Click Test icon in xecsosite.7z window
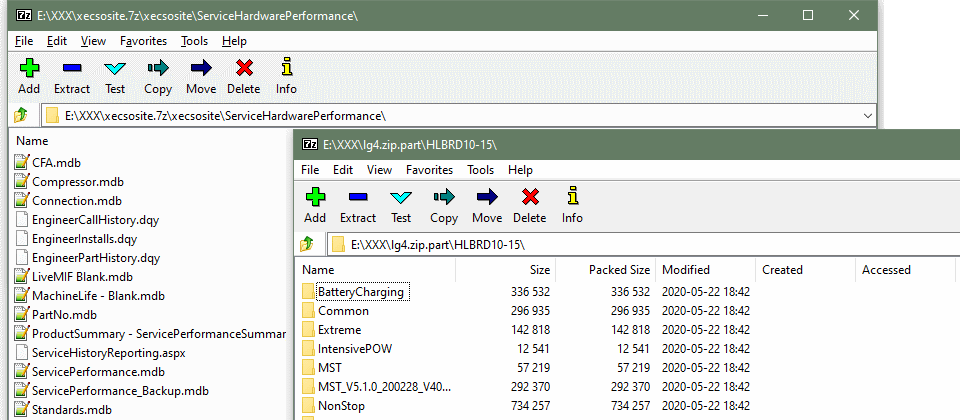Viewport: 960px width, 420px height. coord(114,67)
